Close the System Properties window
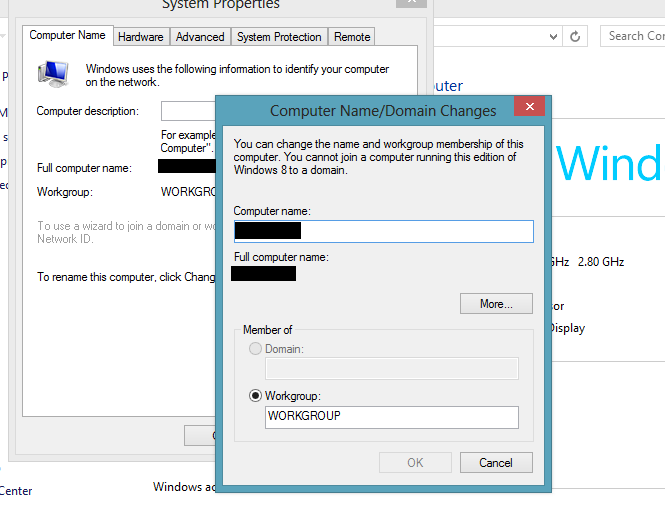 coord(411,2)
